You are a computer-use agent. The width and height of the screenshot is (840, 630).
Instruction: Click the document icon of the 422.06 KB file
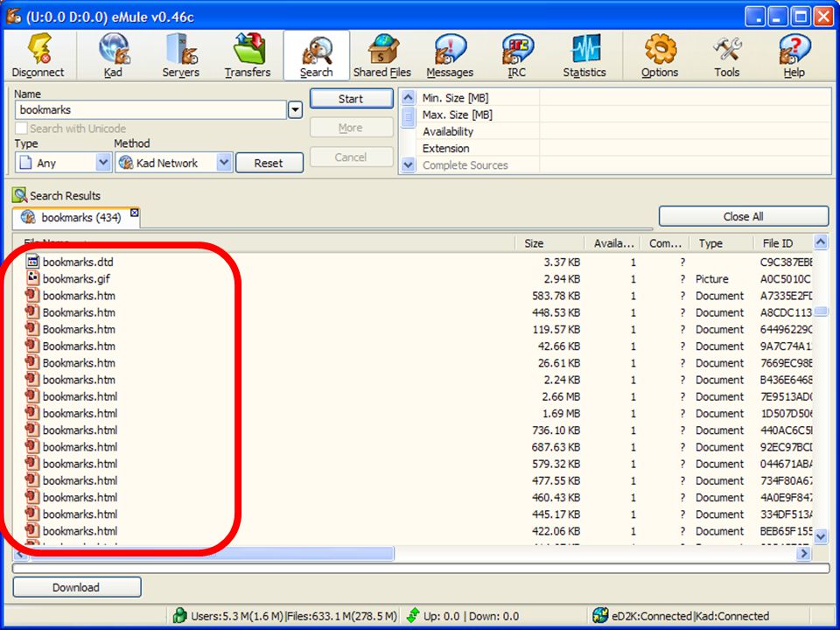(x=33, y=530)
